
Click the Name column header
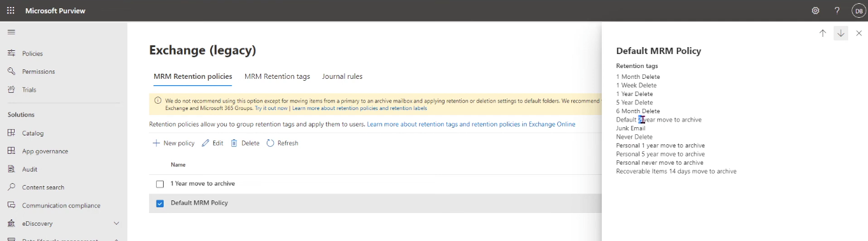[178, 165]
